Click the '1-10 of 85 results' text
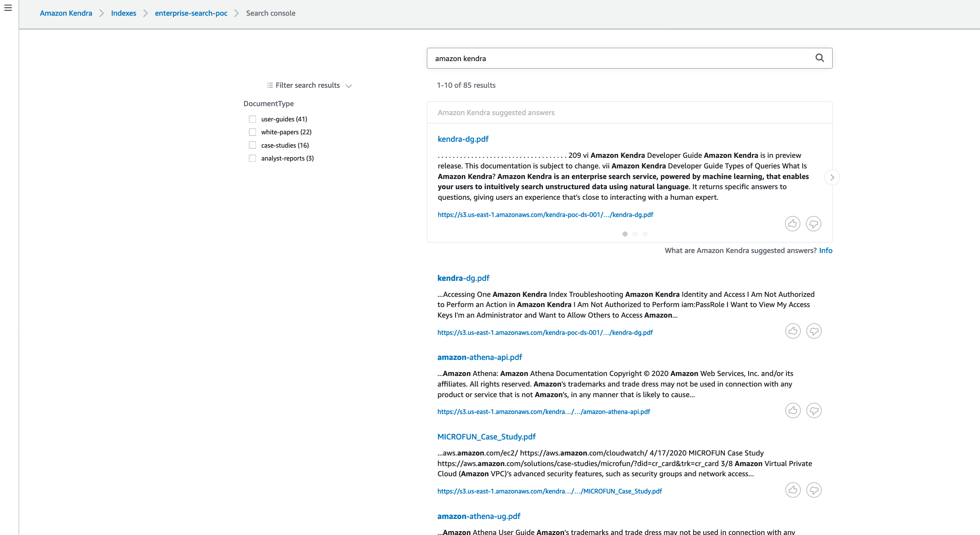980x535 pixels. (466, 85)
